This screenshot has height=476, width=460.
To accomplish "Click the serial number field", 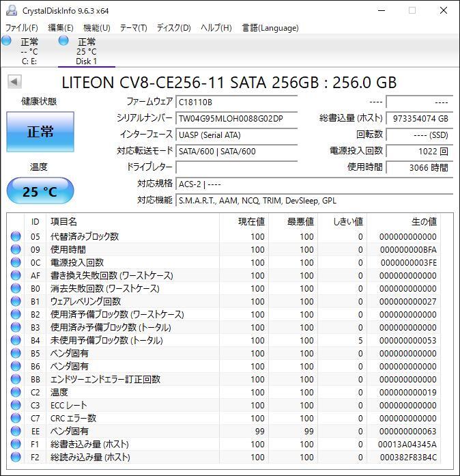I will click(236, 118).
